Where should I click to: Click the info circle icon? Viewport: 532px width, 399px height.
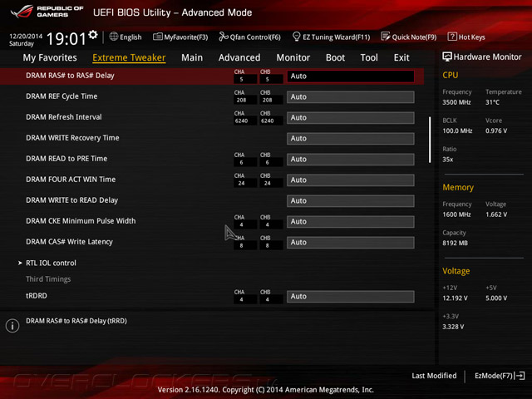click(x=12, y=325)
